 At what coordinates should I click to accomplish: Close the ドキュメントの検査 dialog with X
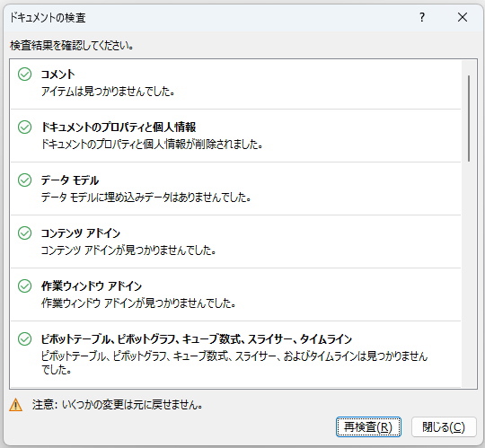coord(463,17)
